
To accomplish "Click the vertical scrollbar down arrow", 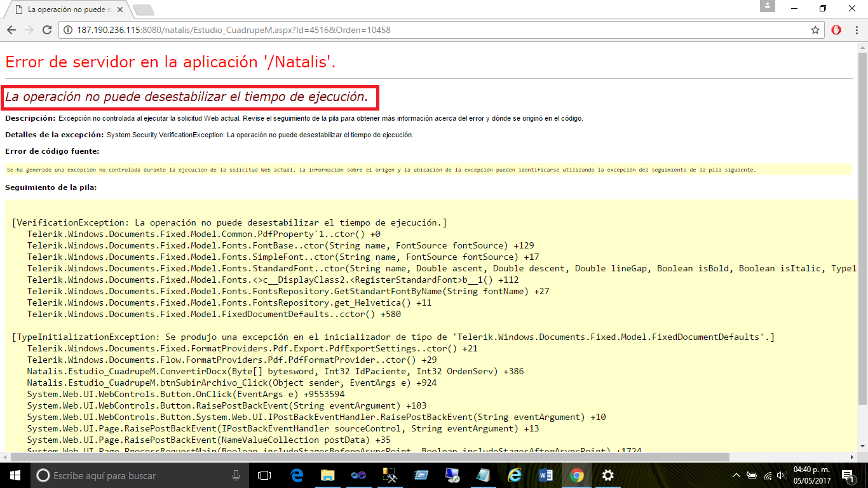I will pos(862,447).
